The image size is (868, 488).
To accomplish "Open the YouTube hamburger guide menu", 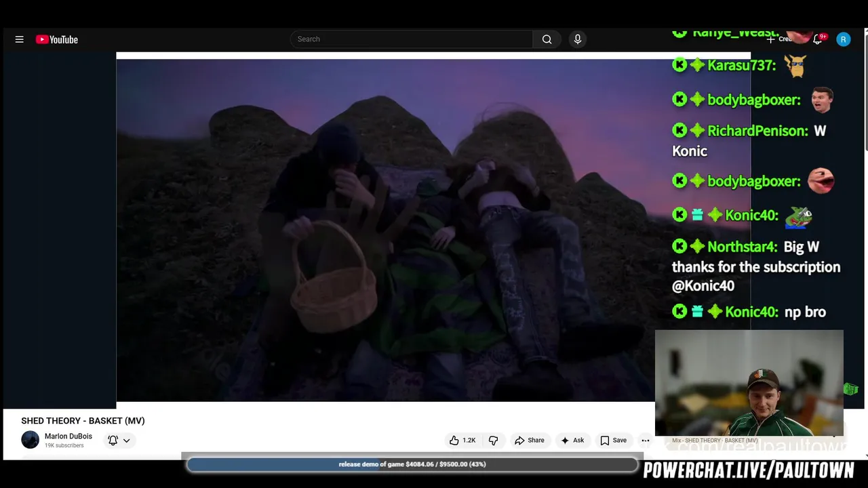I will pos(19,39).
